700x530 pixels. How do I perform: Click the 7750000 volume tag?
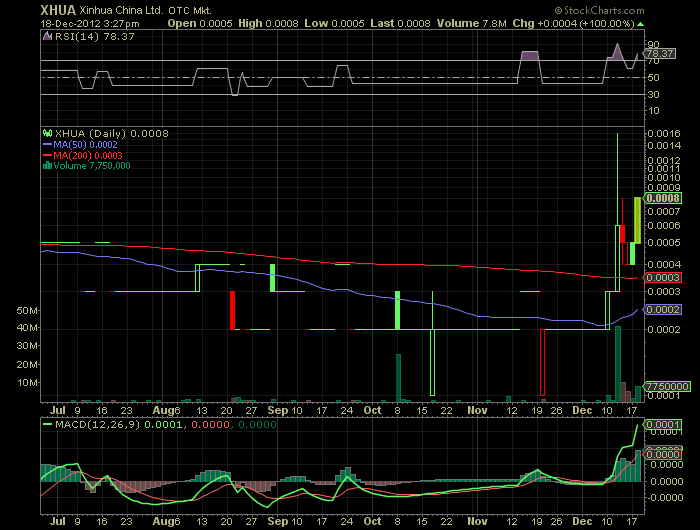pos(667,386)
